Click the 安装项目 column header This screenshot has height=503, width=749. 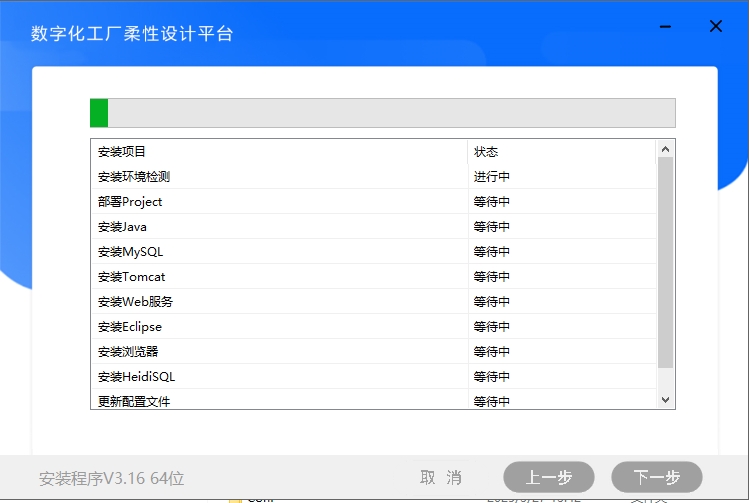(x=279, y=151)
